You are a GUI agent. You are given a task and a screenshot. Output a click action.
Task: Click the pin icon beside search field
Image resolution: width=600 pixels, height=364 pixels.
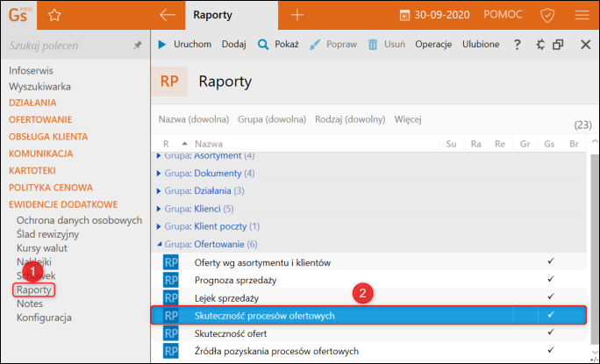point(137,45)
